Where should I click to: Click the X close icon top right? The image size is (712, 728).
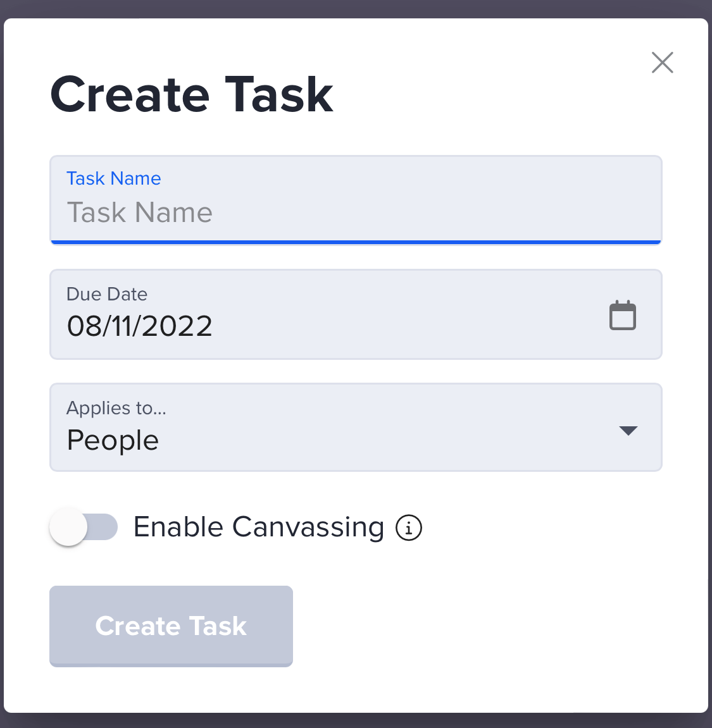tap(662, 63)
